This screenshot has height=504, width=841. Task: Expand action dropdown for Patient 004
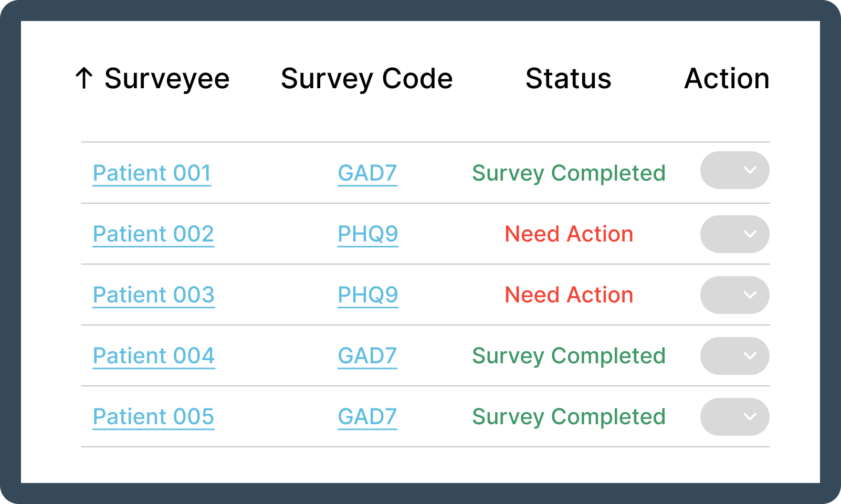(x=734, y=356)
